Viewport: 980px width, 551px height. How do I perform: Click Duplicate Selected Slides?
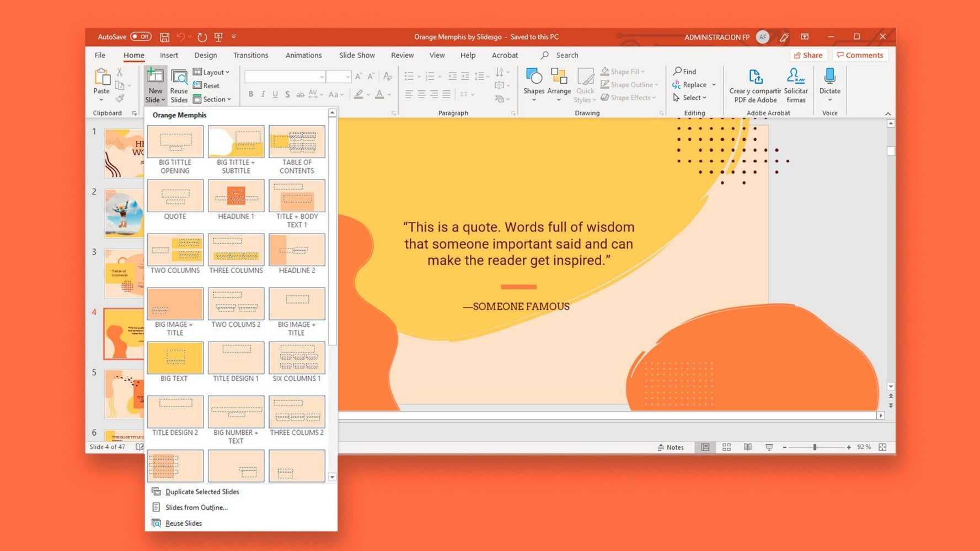202,491
